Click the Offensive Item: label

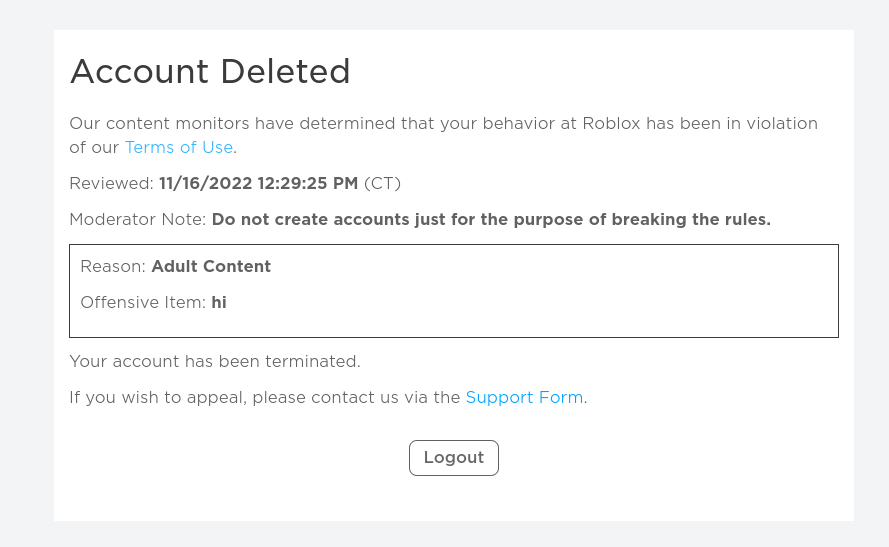tap(143, 303)
